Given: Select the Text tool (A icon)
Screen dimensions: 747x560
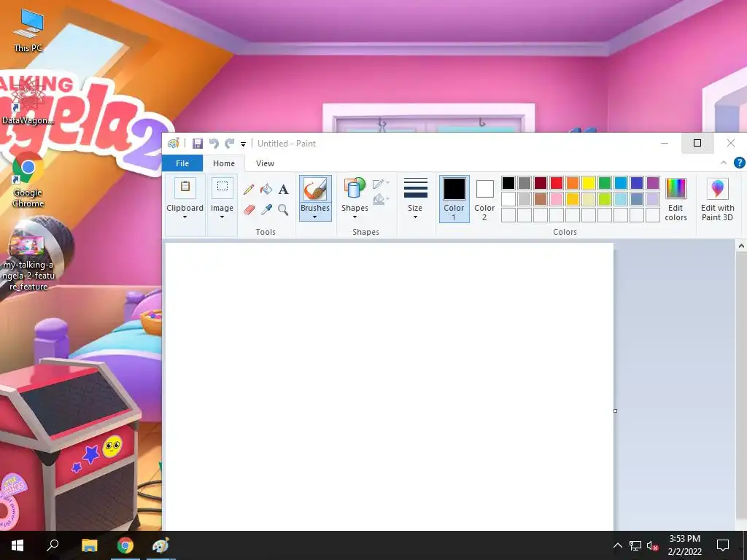Looking at the screenshot, I should [x=284, y=190].
